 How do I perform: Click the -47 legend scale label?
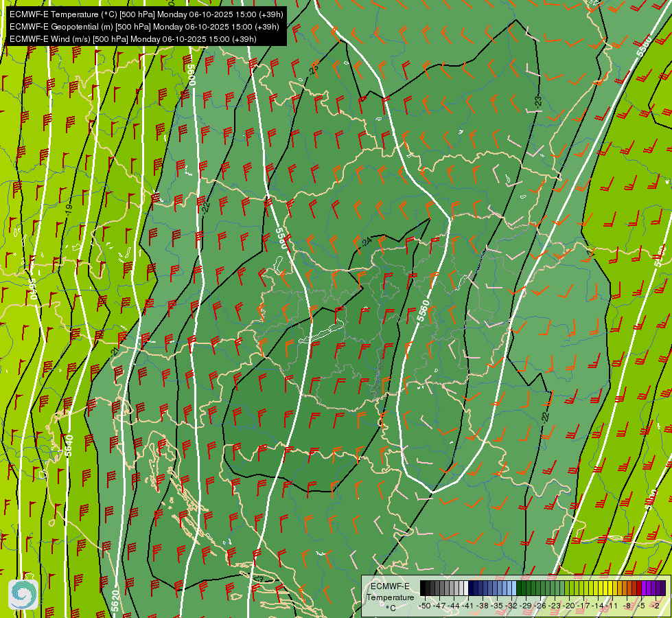coord(439,606)
